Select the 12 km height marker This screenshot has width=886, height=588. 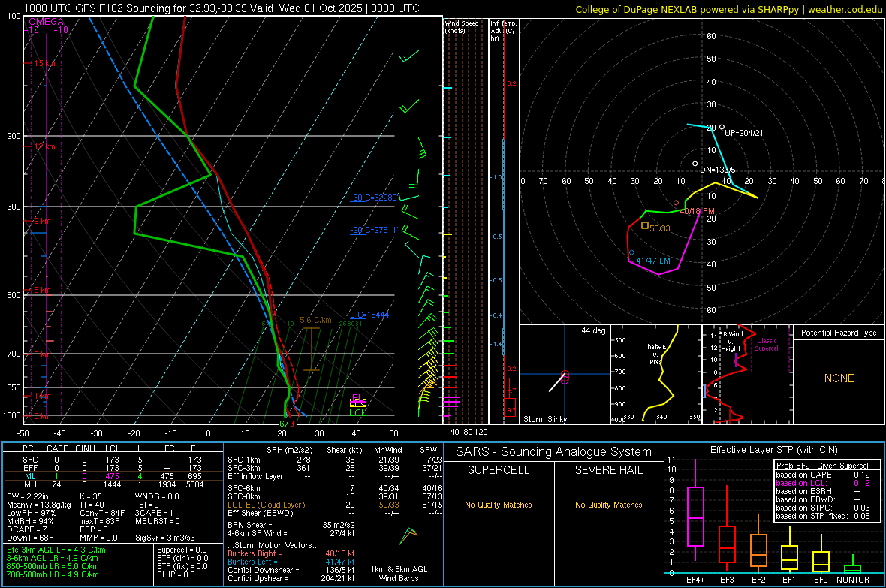(x=43, y=146)
